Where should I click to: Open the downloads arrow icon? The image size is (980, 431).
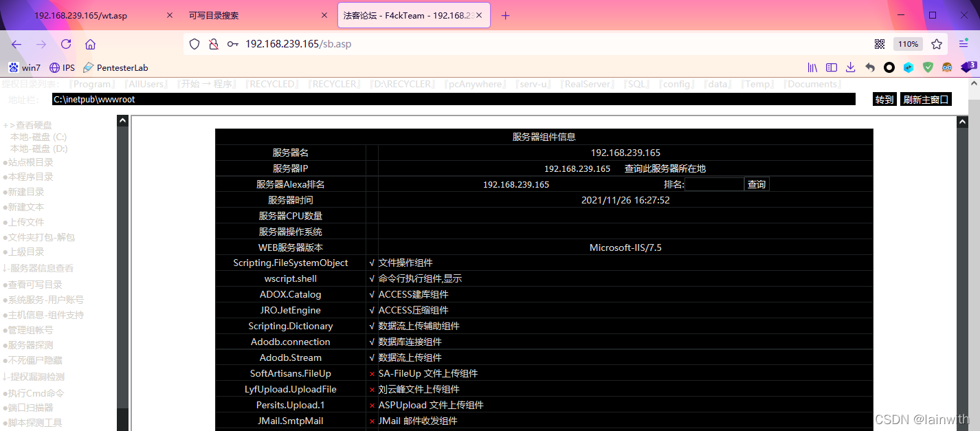851,67
